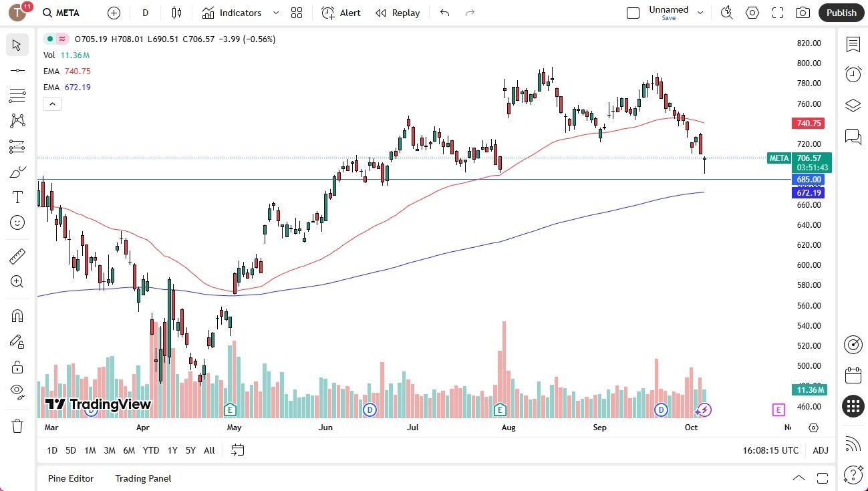The width and height of the screenshot is (868, 491).
Task: Open the Watchlist panel on the right
Action: pos(853,44)
